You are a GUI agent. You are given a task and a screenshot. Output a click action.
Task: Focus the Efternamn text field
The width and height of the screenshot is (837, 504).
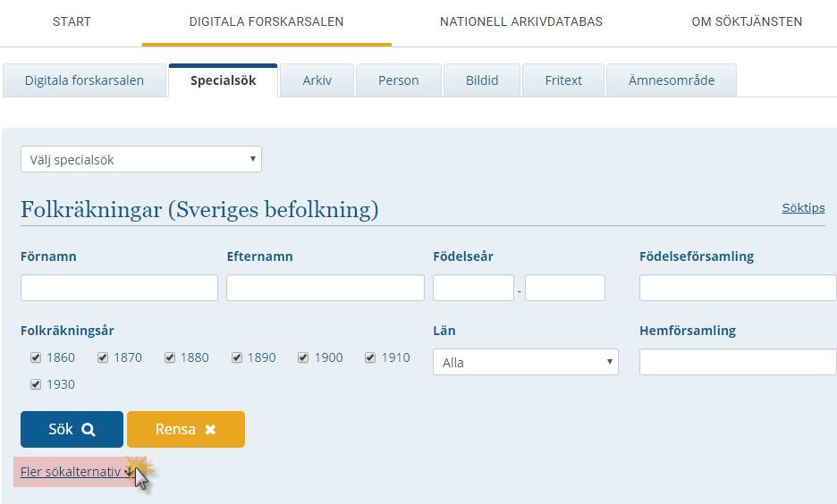pos(325,288)
